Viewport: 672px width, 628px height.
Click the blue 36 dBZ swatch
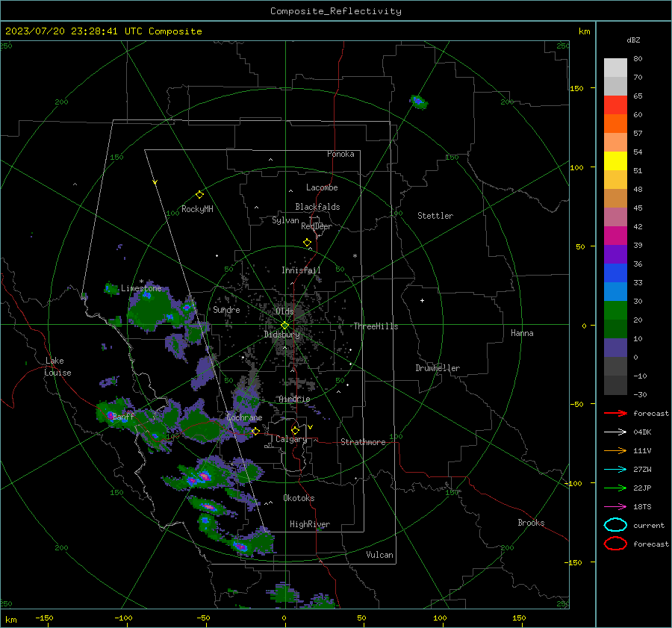pos(615,273)
